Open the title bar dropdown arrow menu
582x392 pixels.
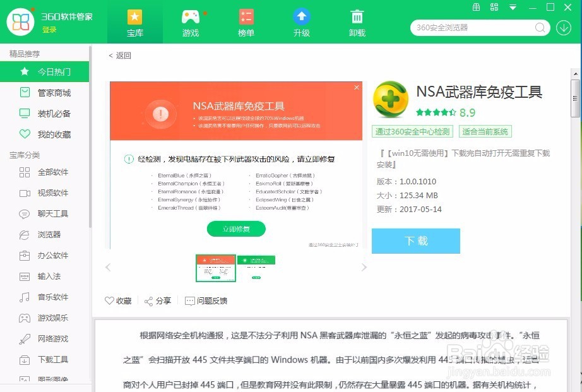click(x=513, y=7)
